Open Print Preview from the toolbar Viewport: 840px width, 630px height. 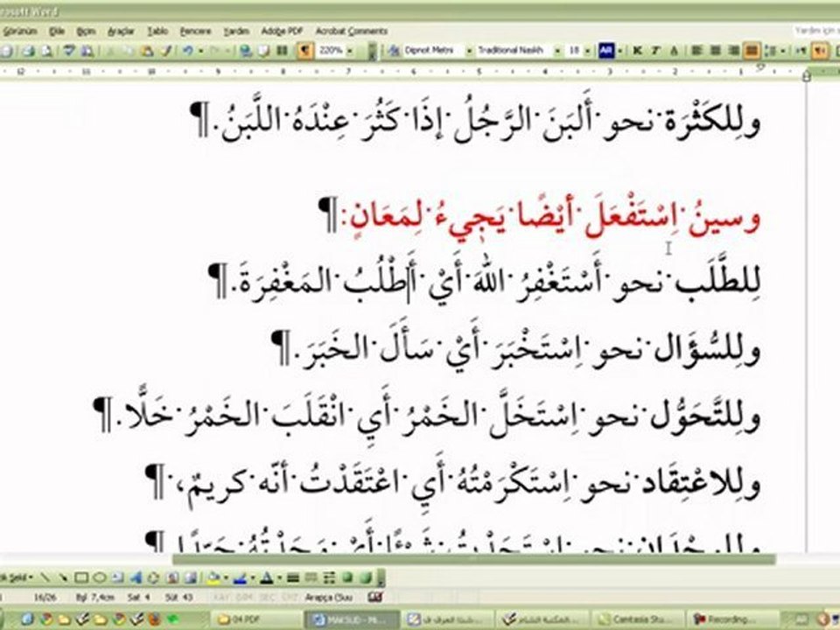[x=46, y=51]
